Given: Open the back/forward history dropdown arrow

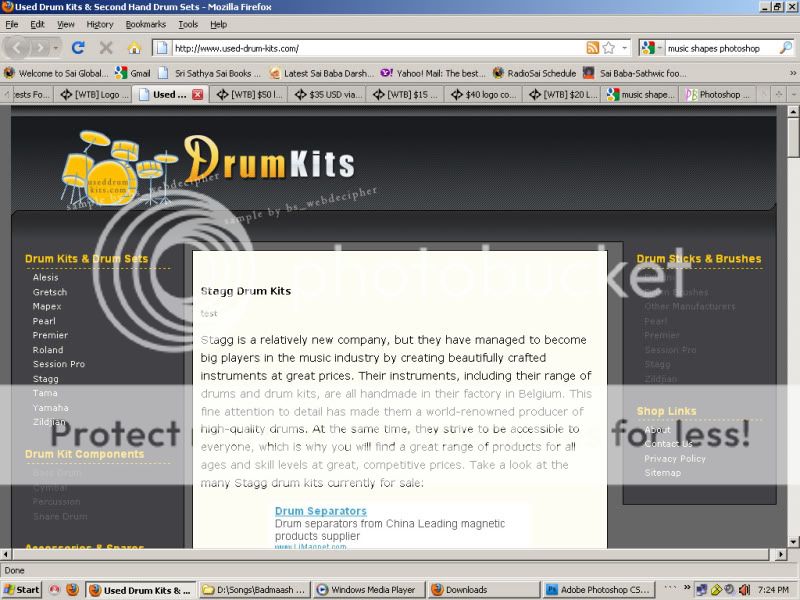Looking at the screenshot, I should tap(56, 48).
